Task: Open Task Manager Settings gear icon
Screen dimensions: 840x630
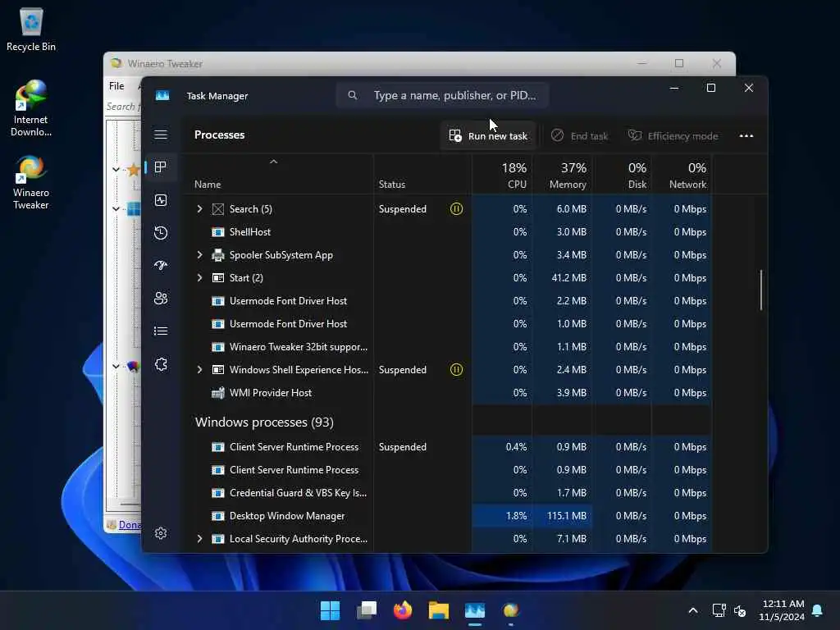Action: pos(161,533)
